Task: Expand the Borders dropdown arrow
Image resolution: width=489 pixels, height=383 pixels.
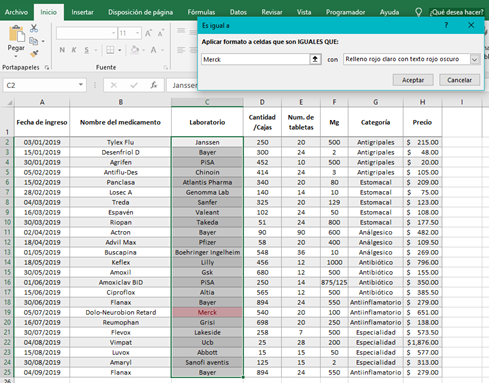Action: [x=119, y=50]
